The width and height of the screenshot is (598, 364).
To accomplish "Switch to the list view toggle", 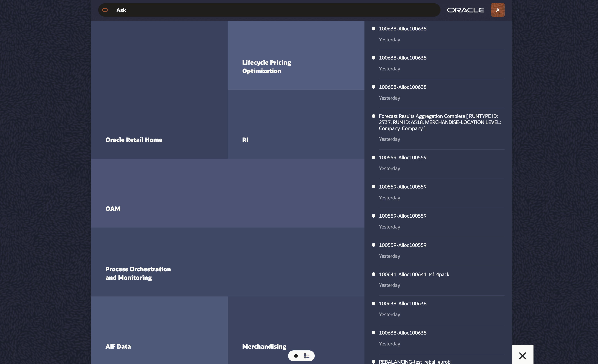I will click(307, 356).
